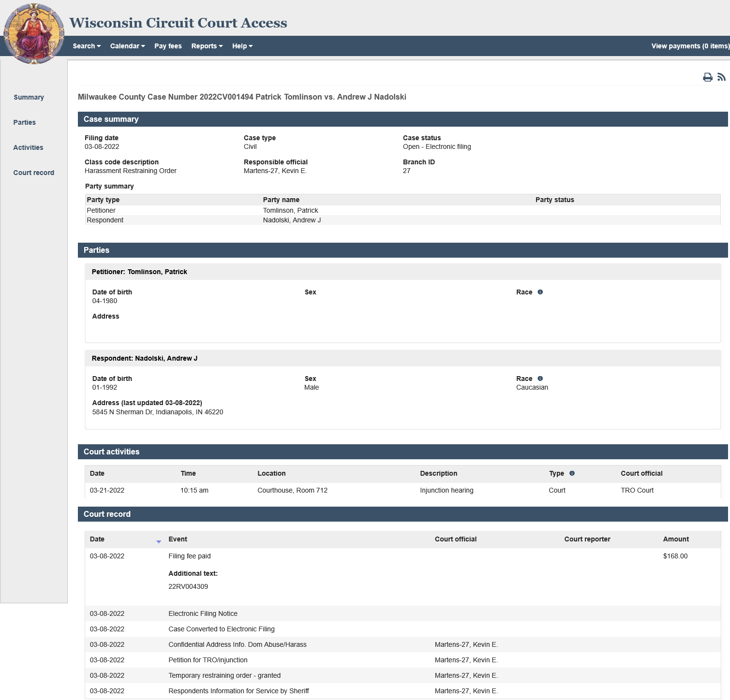Click Event column header in Court record
The height and width of the screenshot is (700, 730).
coord(178,539)
